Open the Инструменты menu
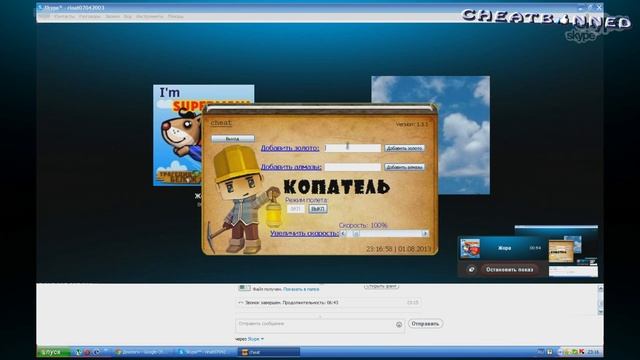This screenshot has height=360, width=640. tap(149, 17)
